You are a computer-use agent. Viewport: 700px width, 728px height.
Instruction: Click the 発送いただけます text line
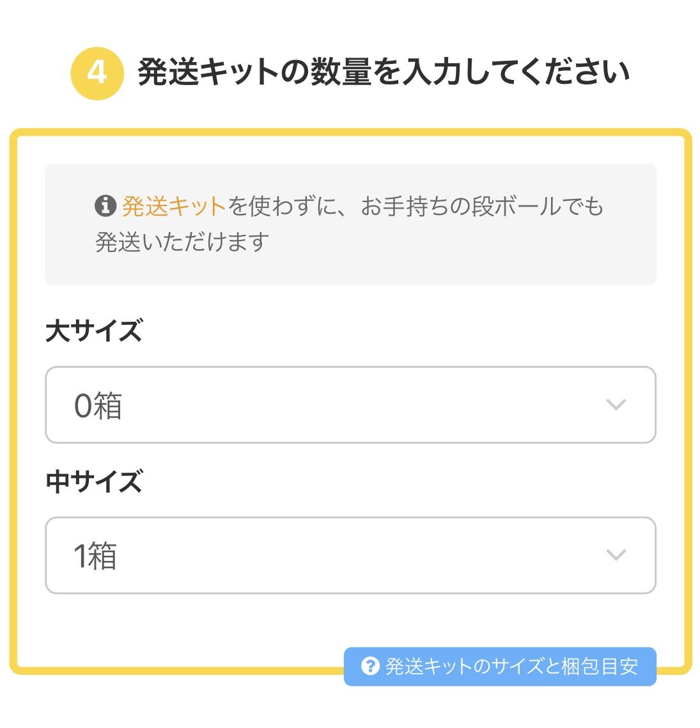pyautogui.click(x=182, y=242)
